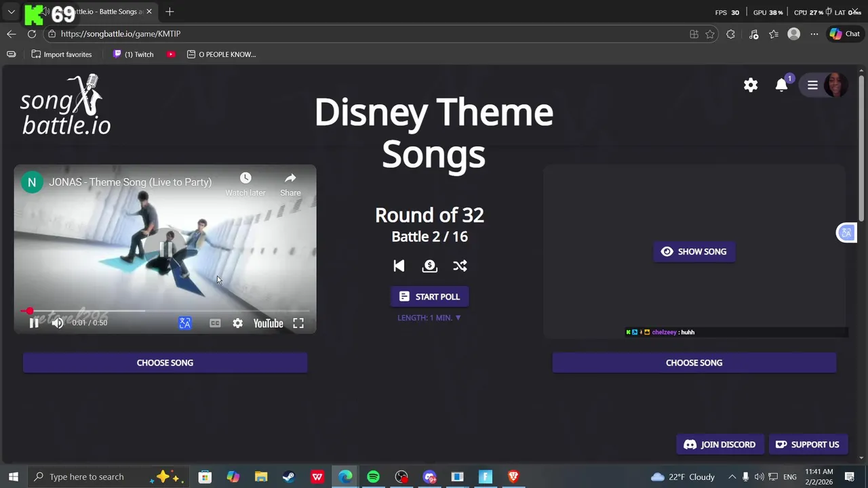
Task: Open browser Settings and more menu
Action: pyautogui.click(x=814, y=34)
